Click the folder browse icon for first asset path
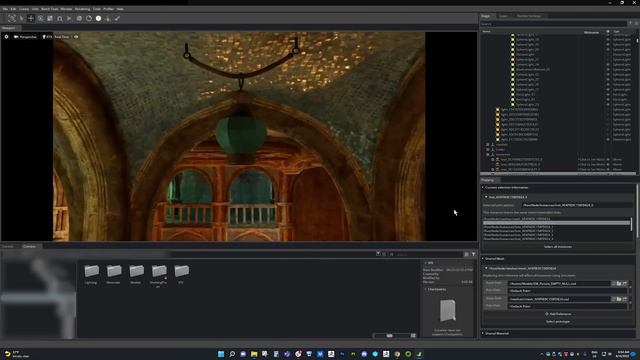Screen dimensions: 640x360 [x=619, y=283]
